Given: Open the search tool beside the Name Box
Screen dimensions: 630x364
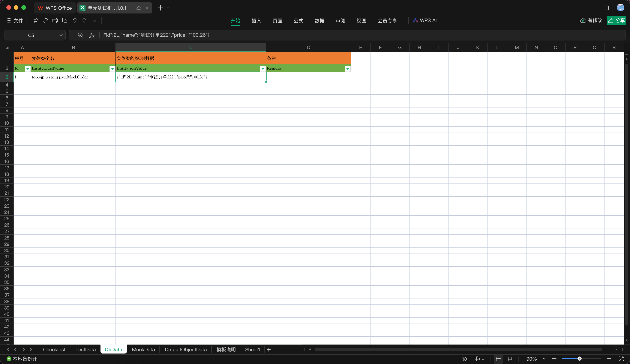Looking at the screenshot, I should point(80,35).
